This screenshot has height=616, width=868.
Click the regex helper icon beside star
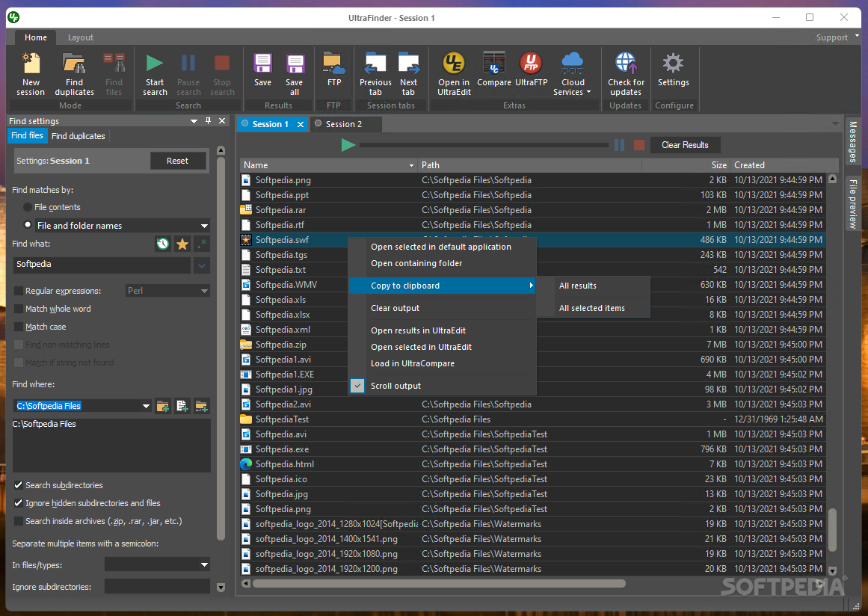(202, 244)
